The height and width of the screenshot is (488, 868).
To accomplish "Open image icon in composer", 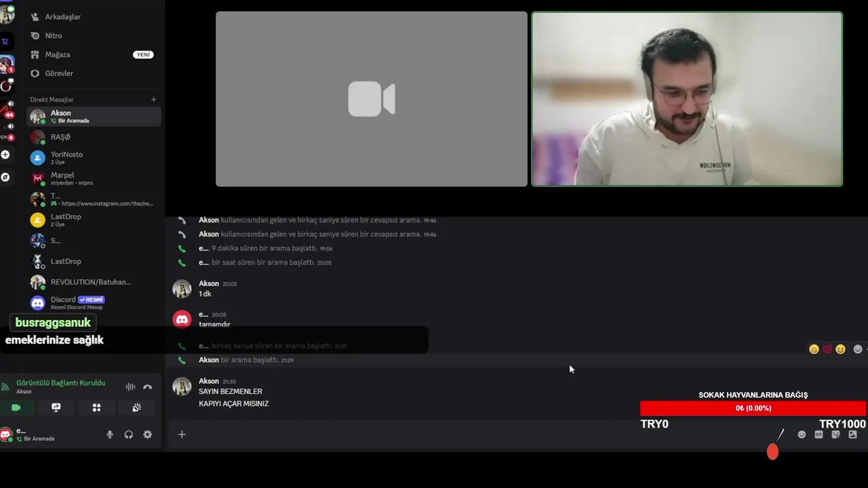I will (x=852, y=434).
